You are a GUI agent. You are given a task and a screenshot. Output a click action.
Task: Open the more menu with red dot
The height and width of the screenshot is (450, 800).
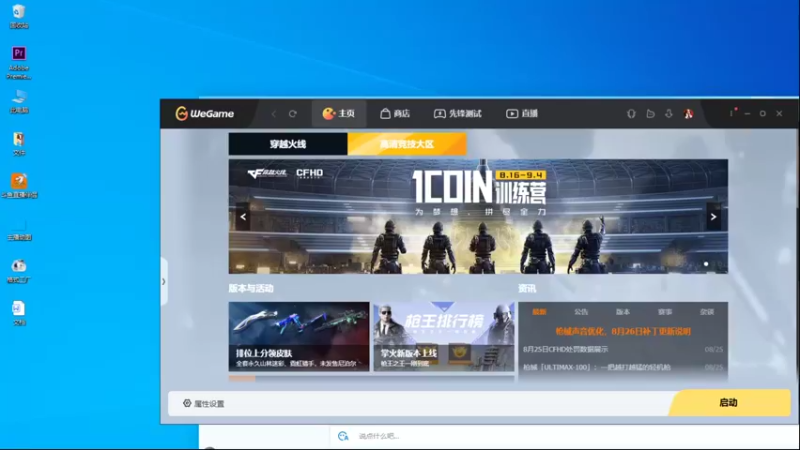[x=732, y=113]
